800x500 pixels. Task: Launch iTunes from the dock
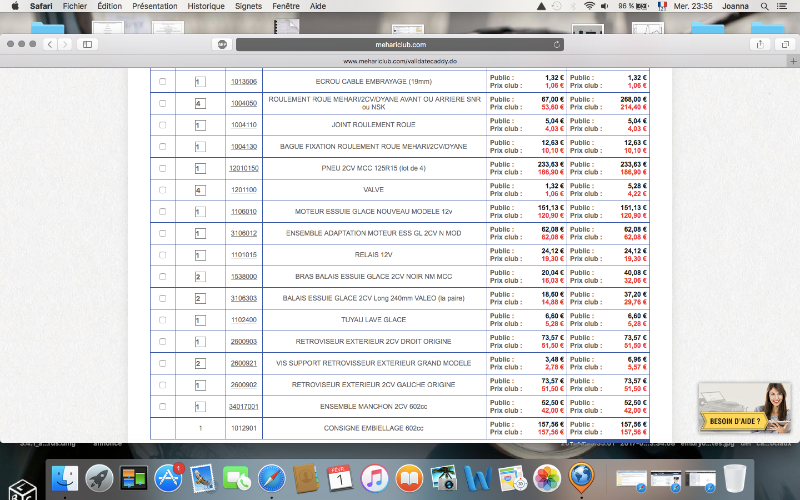pos(374,478)
